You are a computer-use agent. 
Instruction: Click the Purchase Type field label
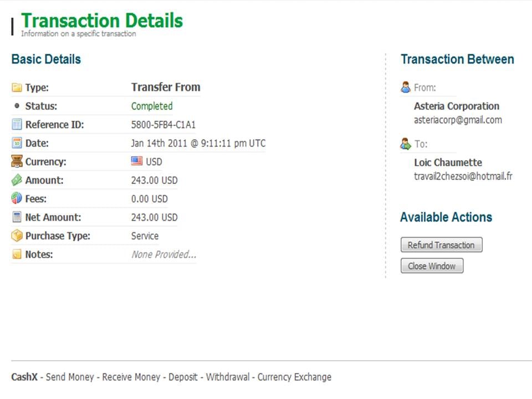tap(58, 236)
